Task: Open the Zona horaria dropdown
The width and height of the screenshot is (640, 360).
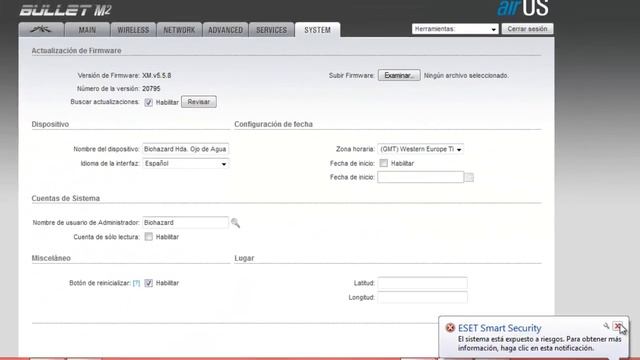Action: (x=420, y=149)
